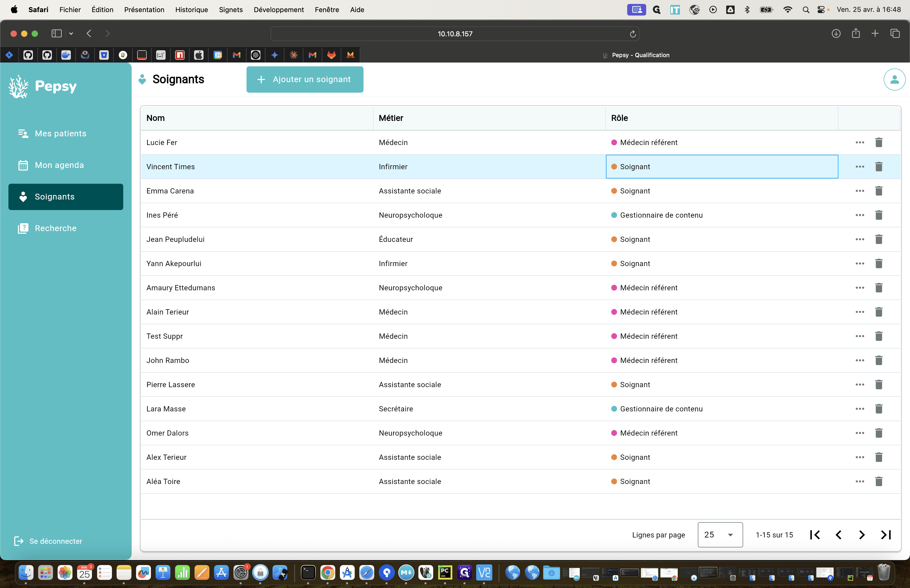
Task: Open more options for Yann Akepourlui
Action: pyautogui.click(x=860, y=263)
